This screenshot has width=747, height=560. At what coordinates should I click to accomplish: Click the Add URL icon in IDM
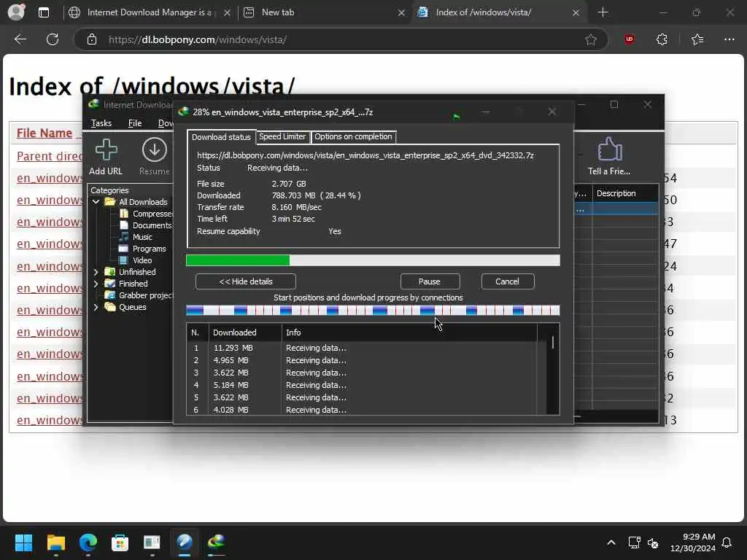tap(106, 150)
